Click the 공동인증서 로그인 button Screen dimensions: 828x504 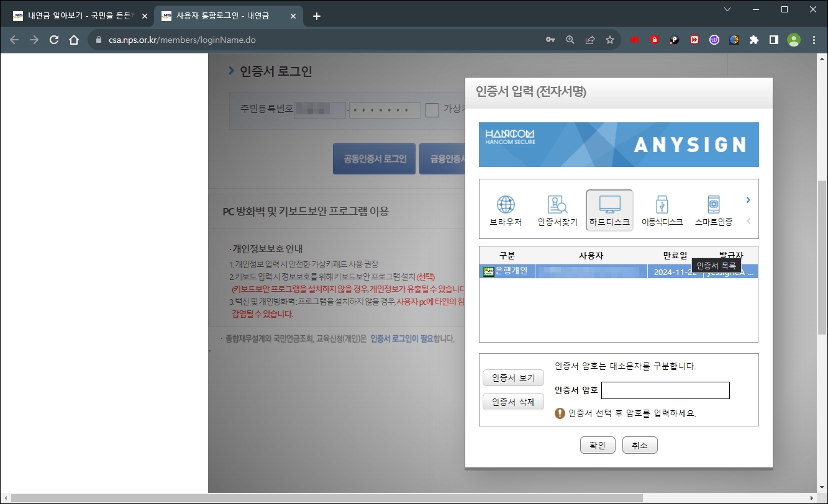coord(375,159)
